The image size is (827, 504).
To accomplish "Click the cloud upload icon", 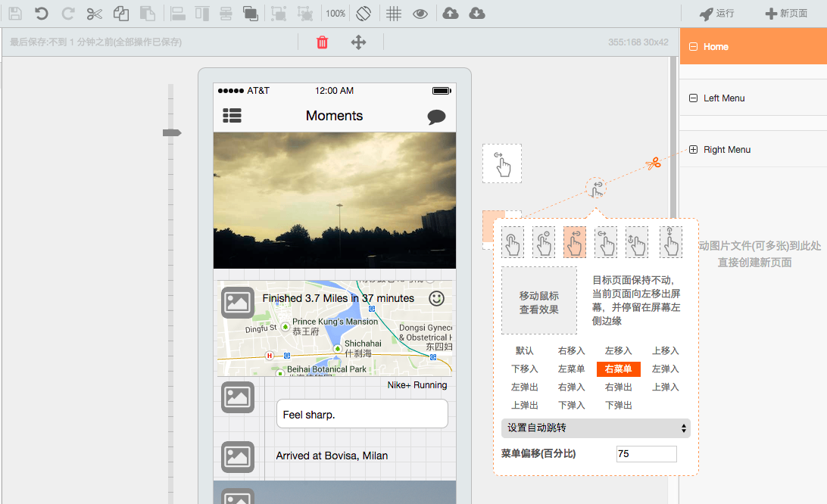I will (451, 13).
